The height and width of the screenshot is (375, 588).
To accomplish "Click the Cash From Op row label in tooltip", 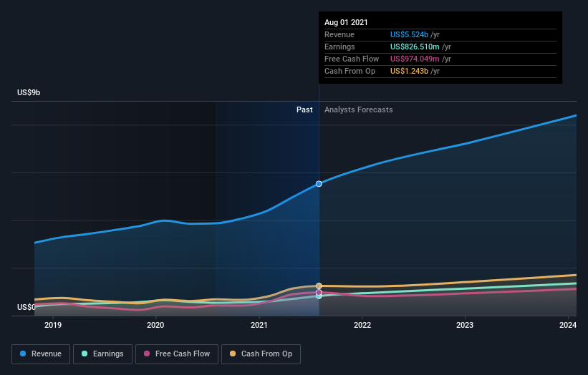I will [x=350, y=71].
